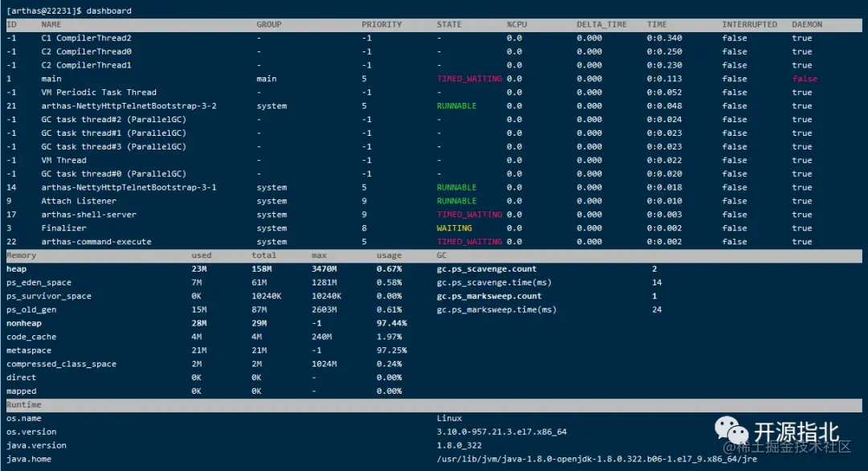This screenshot has height=471, width=868.
Task: Click nonheap usage value '97.44%'
Action: tap(391, 322)
